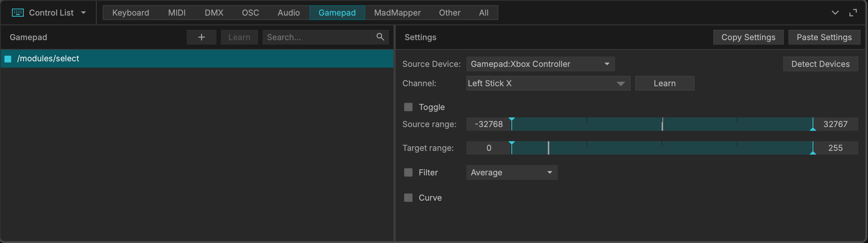868x243 pixels.
Task: Click the Source range maximum value 32767
Action: point(835,124)
